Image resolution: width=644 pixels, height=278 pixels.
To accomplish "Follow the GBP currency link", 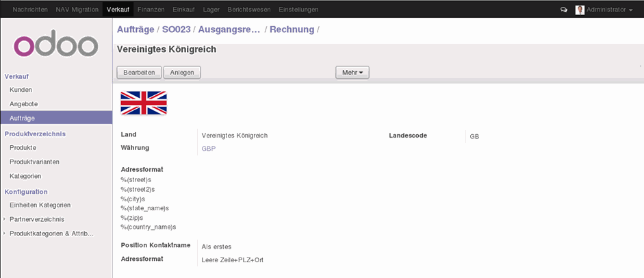I will [x=208, y=148].
